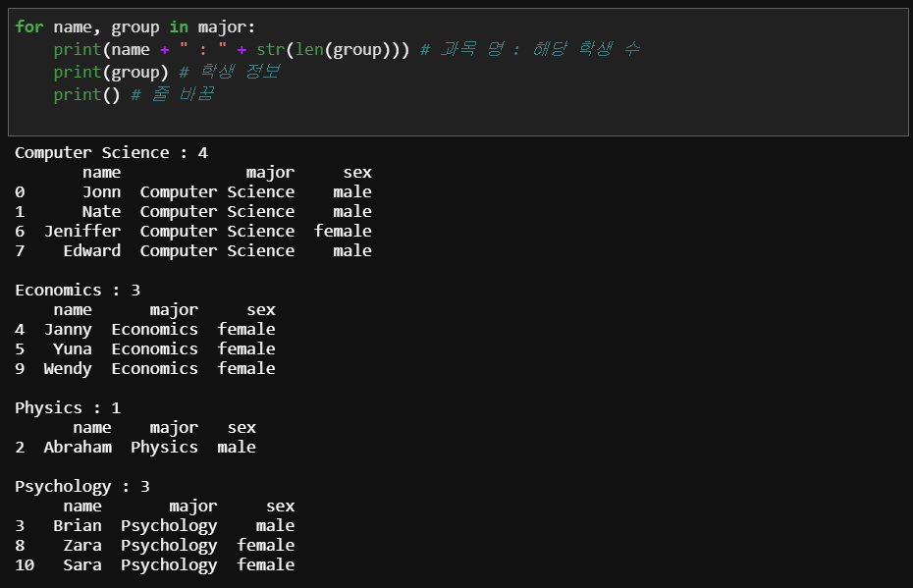Image resolution: width=913 pixels, height=588 pixels.
Task: Click 'Psychology' major in the Brian row
Action: coord(169,526)
